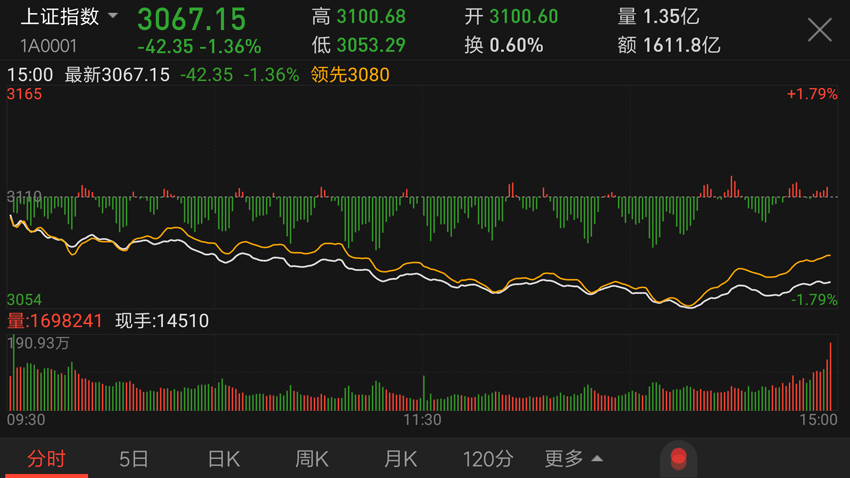This screenshot has height=478, width=850.
Task: Click the volume 1.35亿
Action: [671, 17]
